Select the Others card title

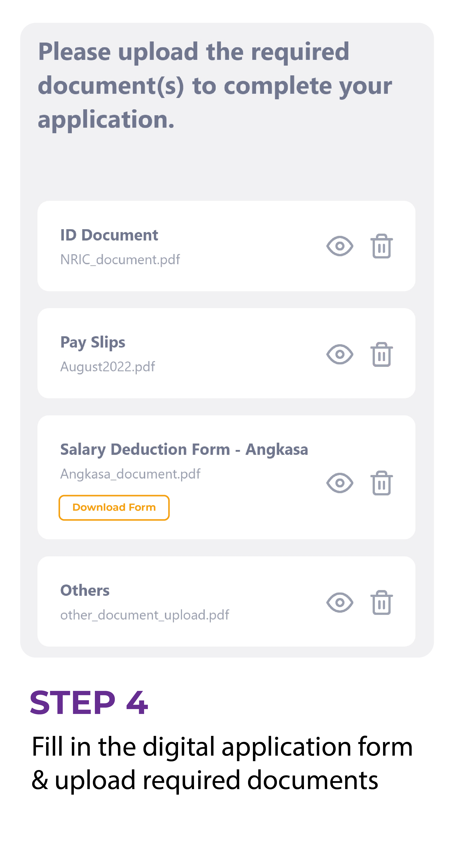point(85,590)
